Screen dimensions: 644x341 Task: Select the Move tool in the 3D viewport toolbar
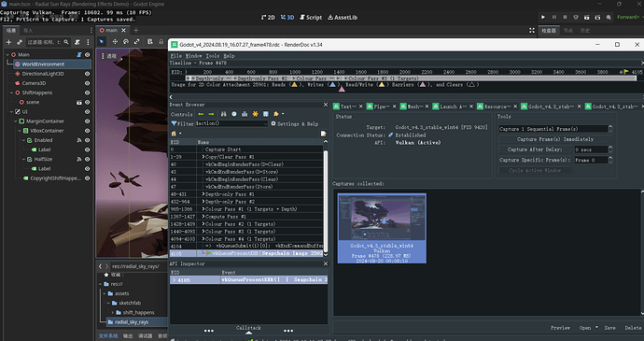(x=115, y=41)
